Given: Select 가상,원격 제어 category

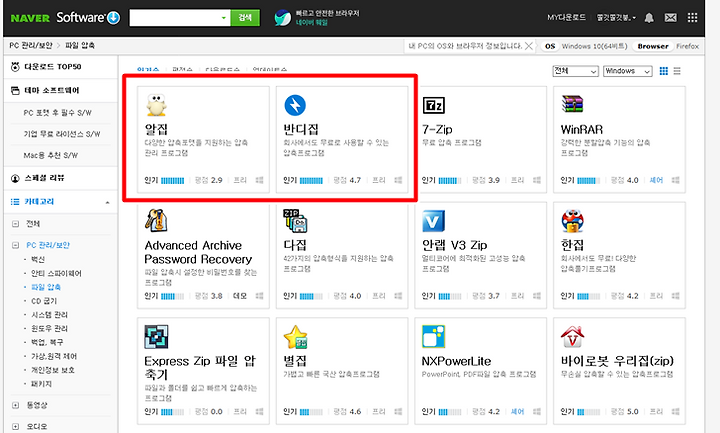Looking at the screenshot, I should coord(54,356).
